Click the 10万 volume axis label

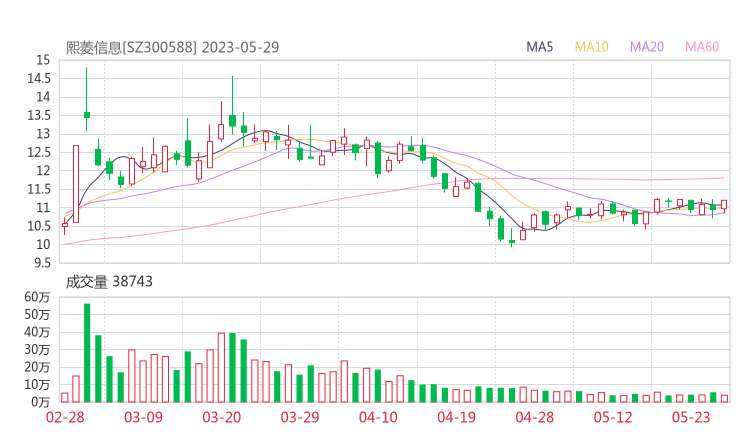37,384
